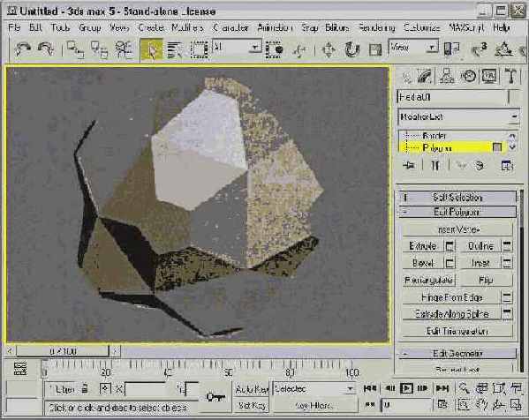This screenshot has width=529, height=420.
Task: Click the Use Pivot Point Center icon
Action: 452,49
